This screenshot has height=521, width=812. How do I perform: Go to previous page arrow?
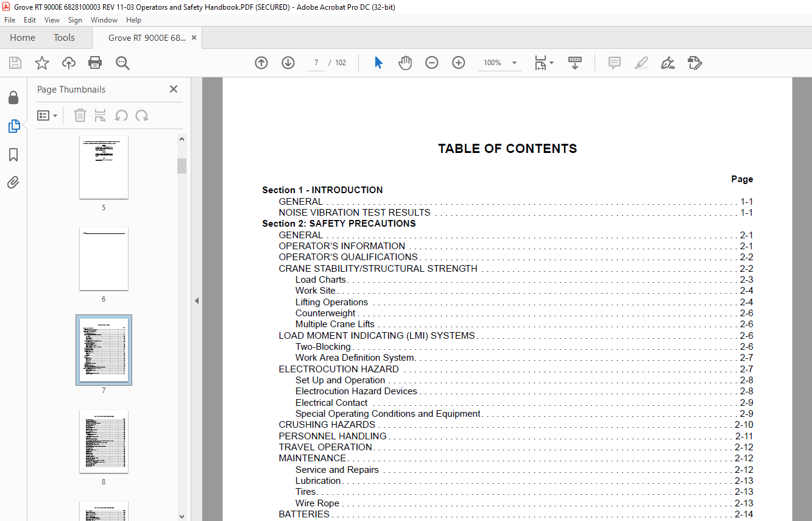coord(261,63)
